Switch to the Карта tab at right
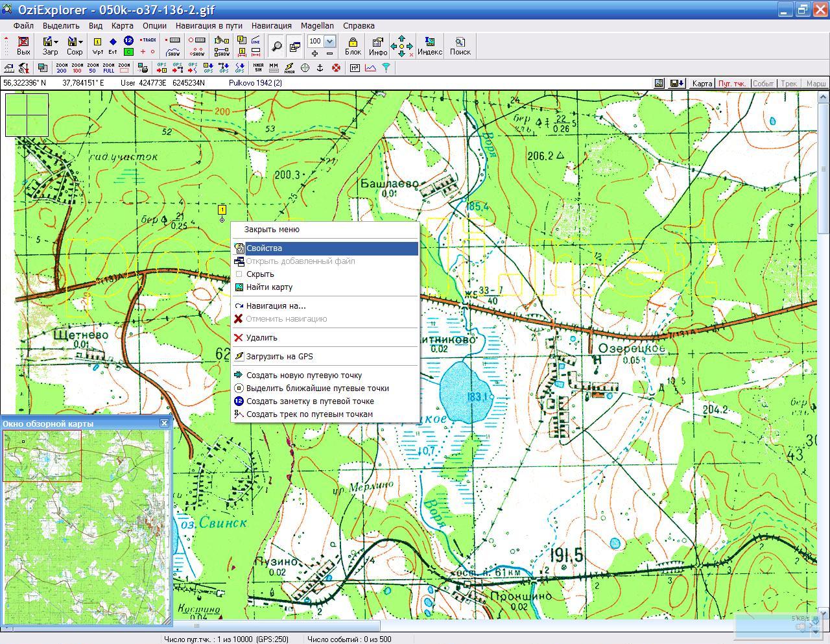Image resolution: width=830 pixels, height=644 pixels. (x=702, y=84)
